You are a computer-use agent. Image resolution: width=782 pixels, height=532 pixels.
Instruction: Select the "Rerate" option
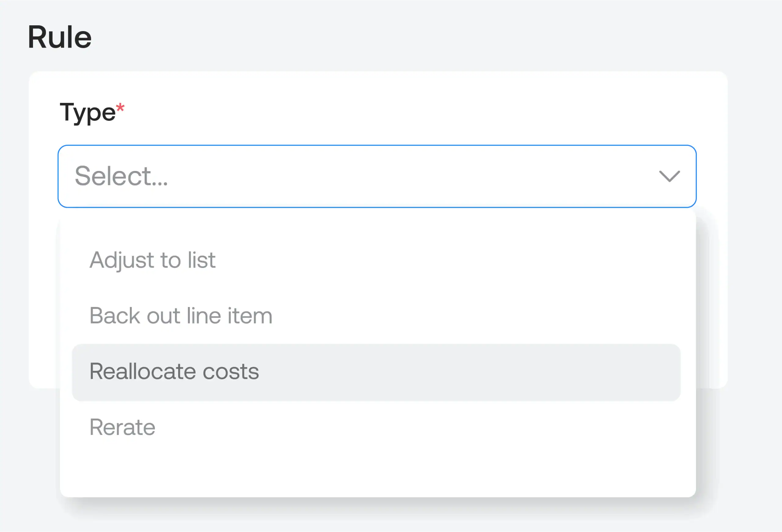click(x=122, y=427)
